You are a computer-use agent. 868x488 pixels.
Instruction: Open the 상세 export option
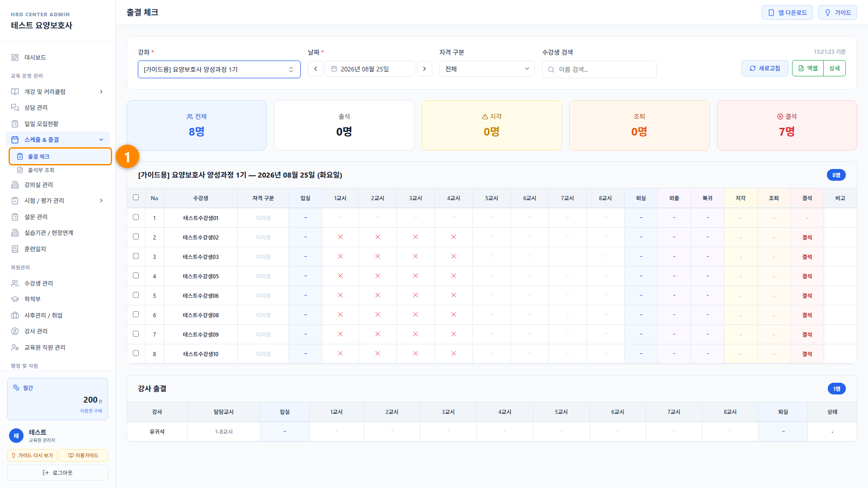835,68
